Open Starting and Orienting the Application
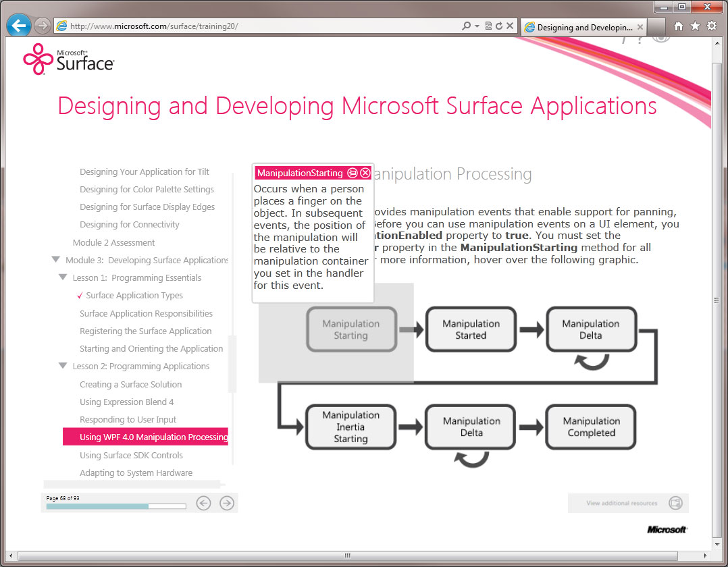 coord(151,349)
